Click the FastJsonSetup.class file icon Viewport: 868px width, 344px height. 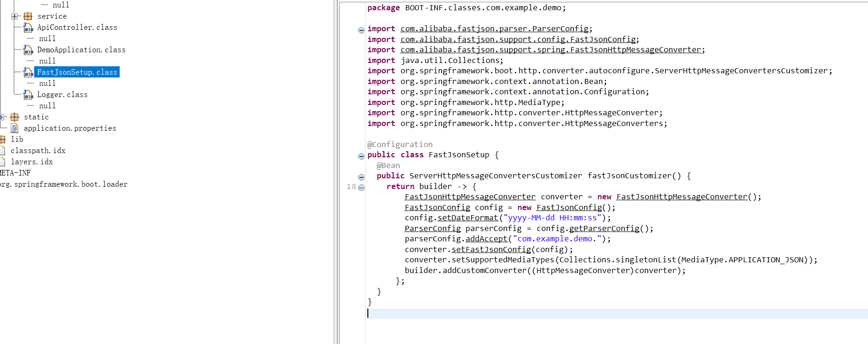tap(29, 72)
